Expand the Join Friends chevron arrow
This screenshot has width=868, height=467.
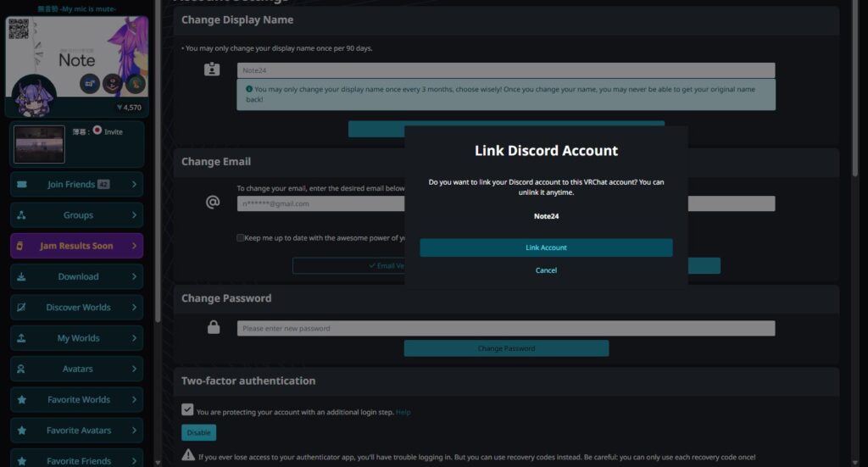pyautogui.click(x=134, y=185)
